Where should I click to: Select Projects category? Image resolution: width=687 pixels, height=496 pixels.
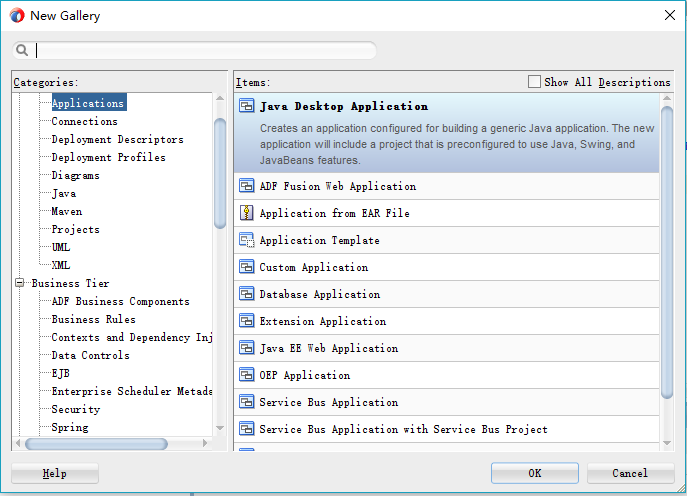[75, 229]
